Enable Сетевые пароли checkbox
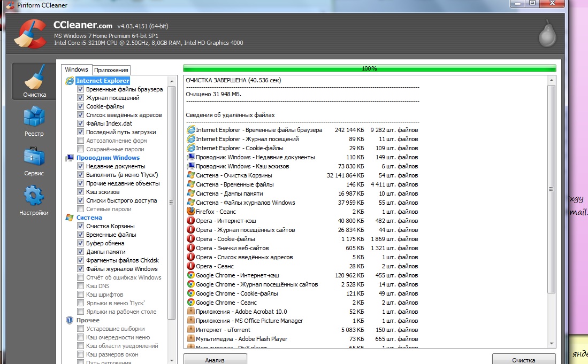This screenshot has width=588, height=364. pyautogui.click(x=80, y=209)
